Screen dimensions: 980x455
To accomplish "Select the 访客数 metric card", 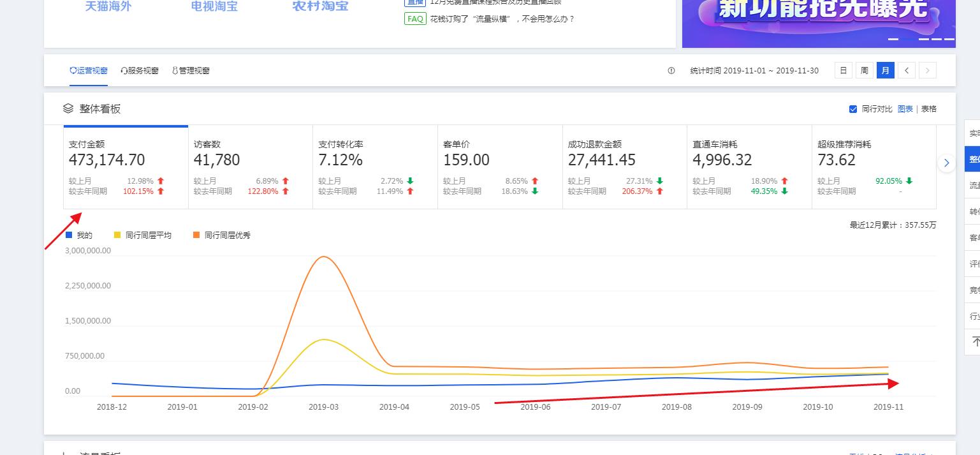I will tap(250, 167).
